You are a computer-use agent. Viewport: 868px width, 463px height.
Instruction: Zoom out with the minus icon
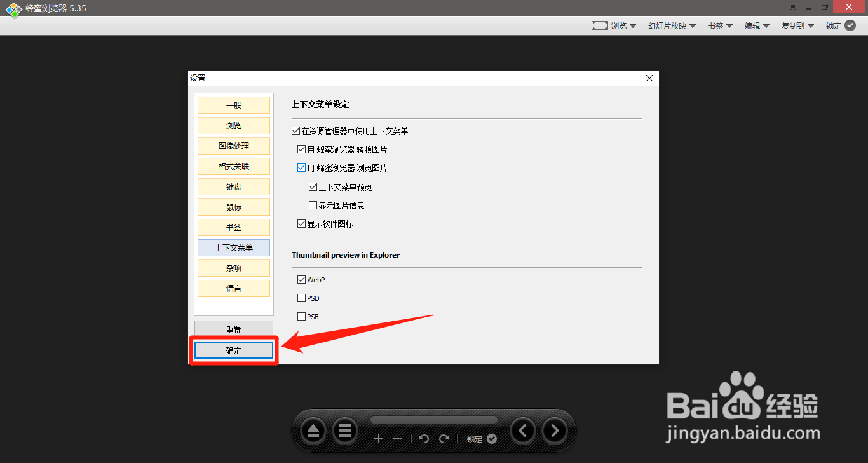pyautogui.click(x=398, y=439)
